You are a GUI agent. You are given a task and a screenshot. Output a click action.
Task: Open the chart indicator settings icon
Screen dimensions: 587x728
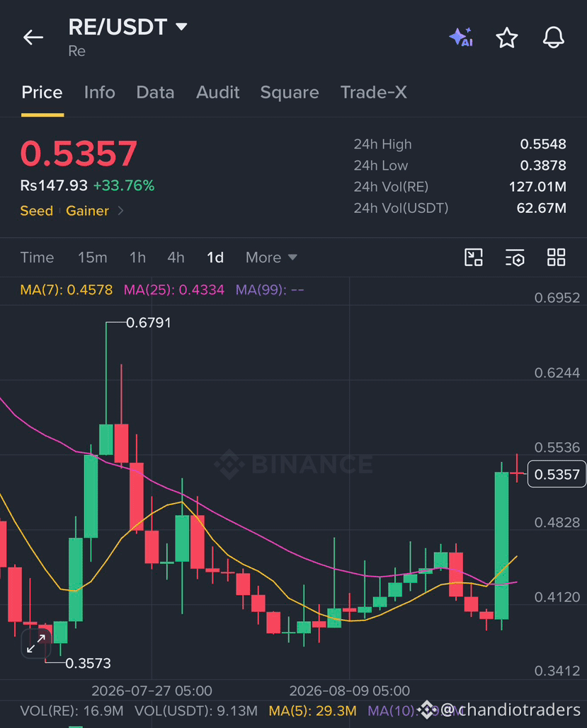[515, 258]
